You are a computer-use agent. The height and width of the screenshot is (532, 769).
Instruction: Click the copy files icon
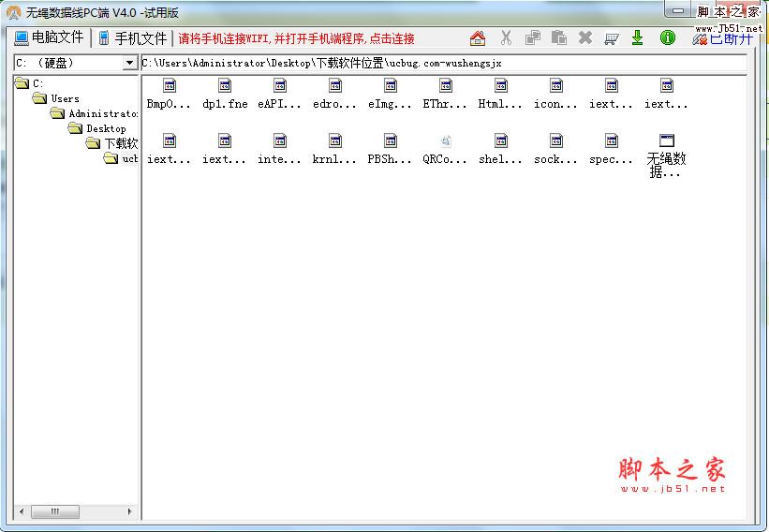click(533, 37)
